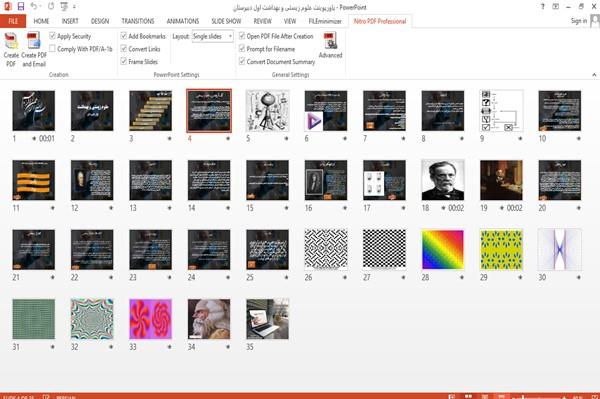The image size is (600, 399).
Task: Switch to the VIEW tab
Action: coord(290,21)
